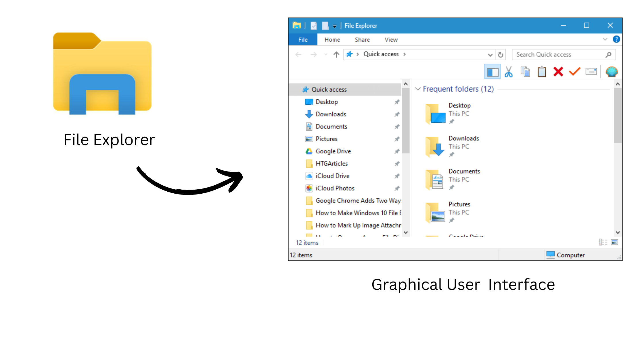Click the Forward arrow navigation button

point(313,54)
